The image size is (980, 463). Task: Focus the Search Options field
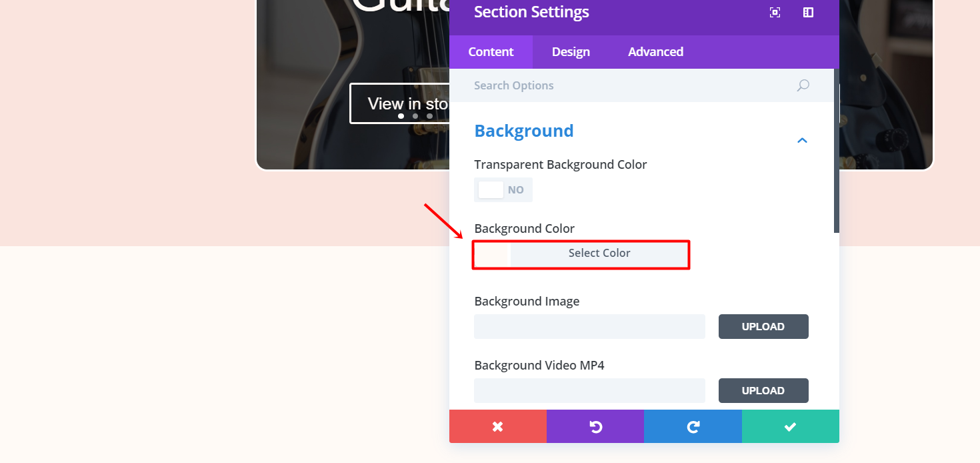pyautogui.click(x=627, y=85)
